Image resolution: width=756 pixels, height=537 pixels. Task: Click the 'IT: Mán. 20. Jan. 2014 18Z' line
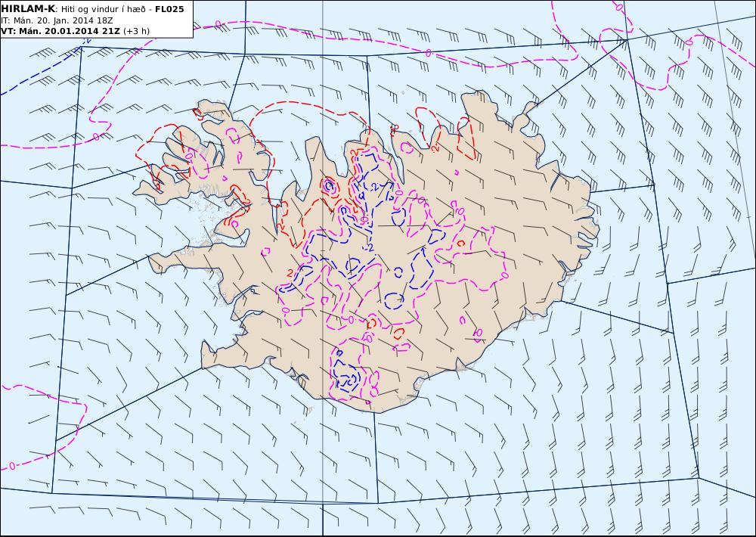click(x=57, y=20)
